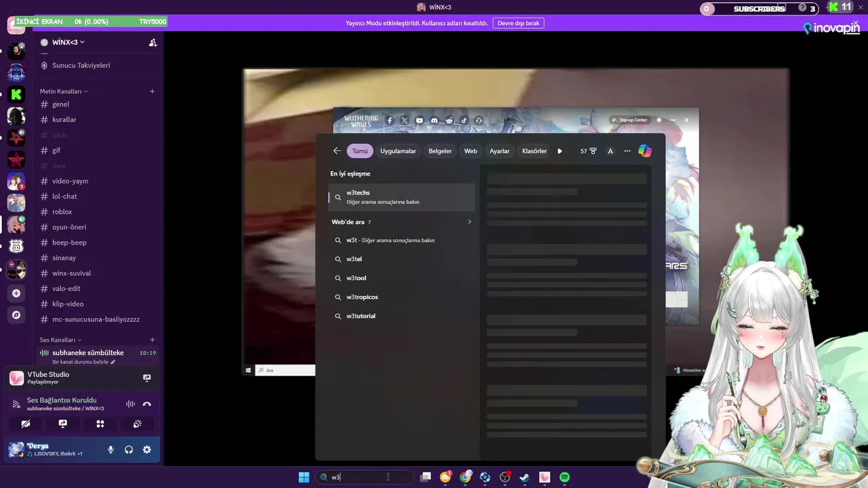868x488 pixels.
Task: Collapse the Ses Kanalları category
Action: tap(60, 340)
